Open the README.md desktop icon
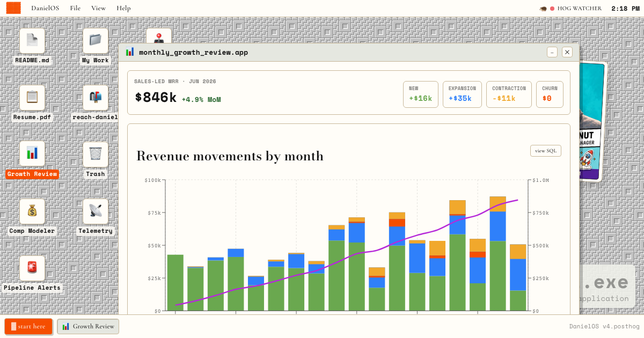 [x=32, y=41]
